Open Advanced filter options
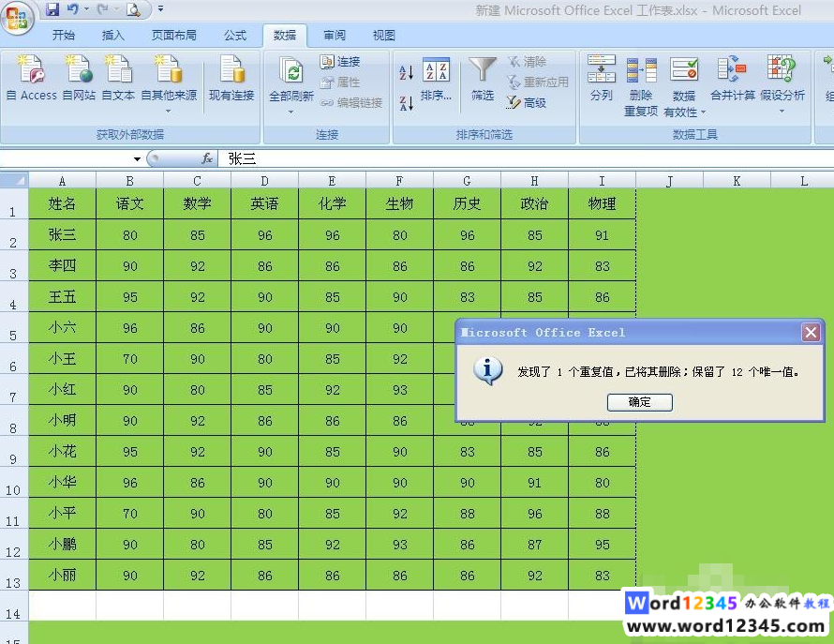The height and width of the screenshot is (644, 834). click(x=527, y=102)
